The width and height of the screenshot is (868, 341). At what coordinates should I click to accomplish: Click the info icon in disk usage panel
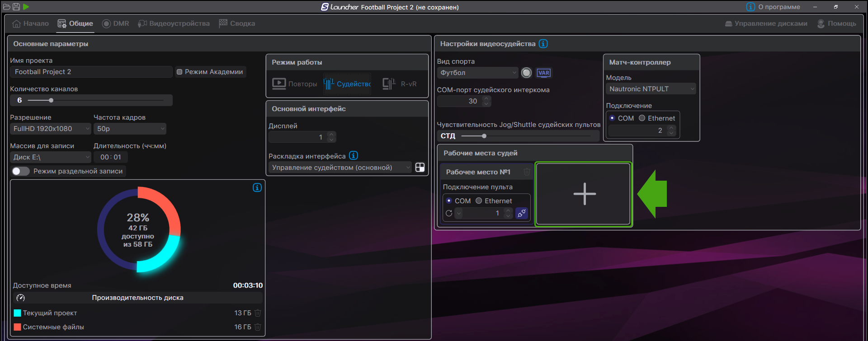coord(257,187)
